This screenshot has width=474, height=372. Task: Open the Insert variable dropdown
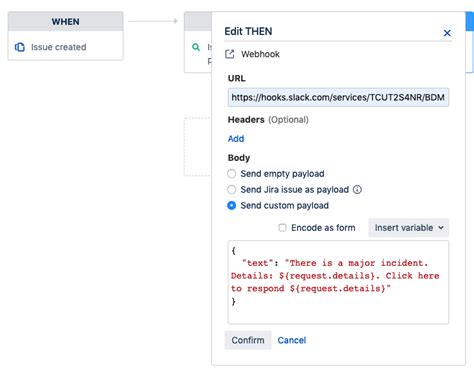coord(408,228)
